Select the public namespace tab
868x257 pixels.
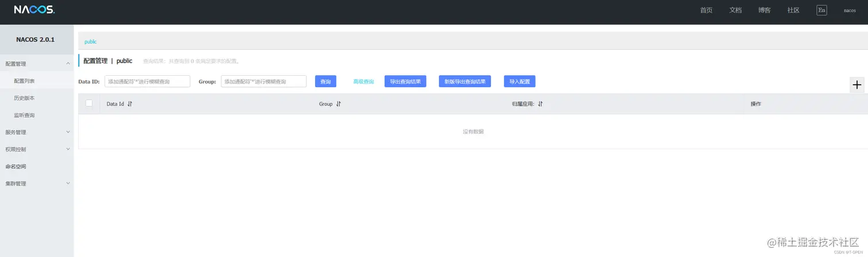[91, 42]
